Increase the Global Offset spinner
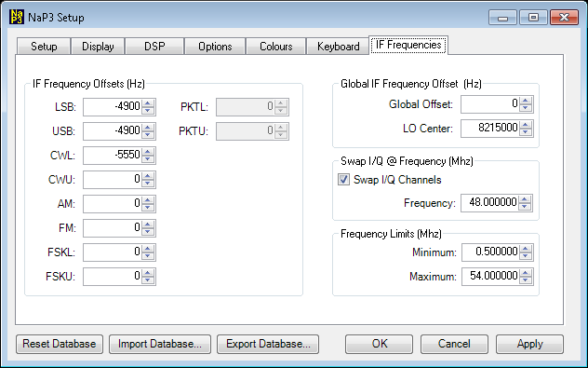Image resolution: width=588 pixels, height=368 pixels. 526,101
